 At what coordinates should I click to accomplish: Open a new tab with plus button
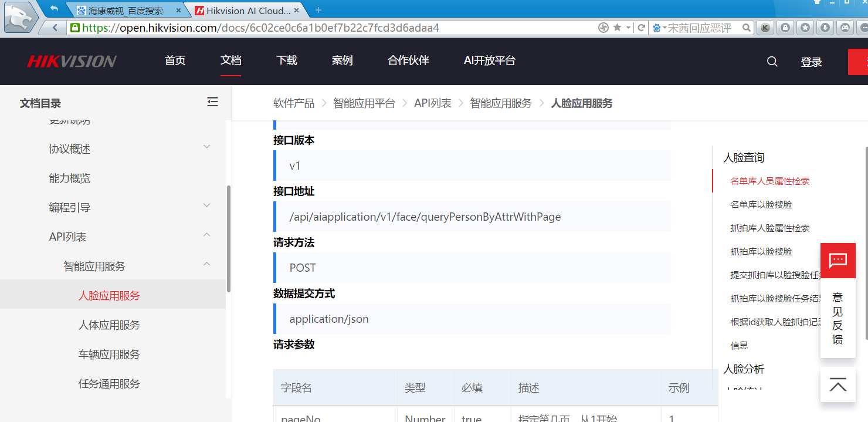tap(318, 10)
